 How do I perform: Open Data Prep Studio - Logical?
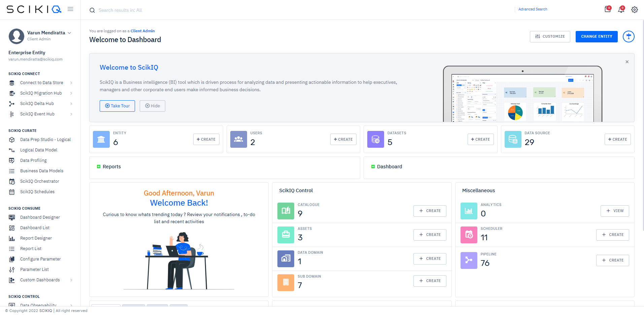coord(45,140)
